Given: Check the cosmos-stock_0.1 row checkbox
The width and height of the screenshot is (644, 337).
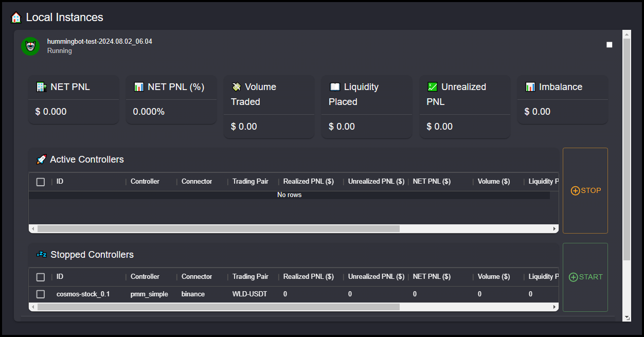Looking at the screenshot, I should click(41, 294).
